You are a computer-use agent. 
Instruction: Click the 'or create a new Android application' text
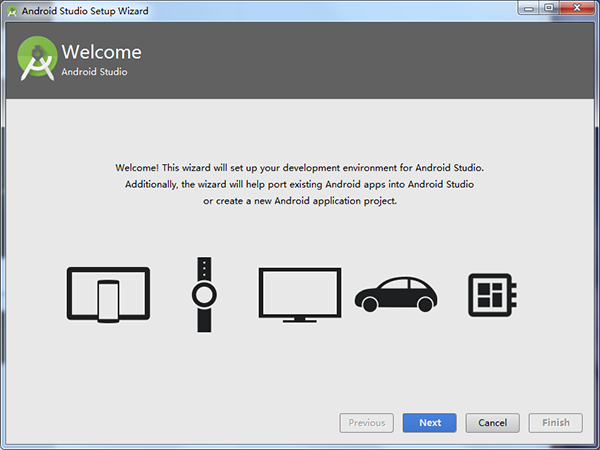[x=300, y=201]
